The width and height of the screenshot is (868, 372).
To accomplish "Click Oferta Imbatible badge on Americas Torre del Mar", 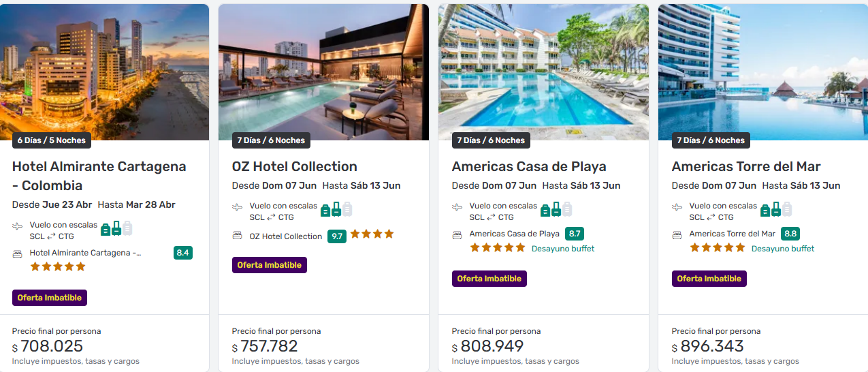I will pyautogui.click(x=709, y=279).
